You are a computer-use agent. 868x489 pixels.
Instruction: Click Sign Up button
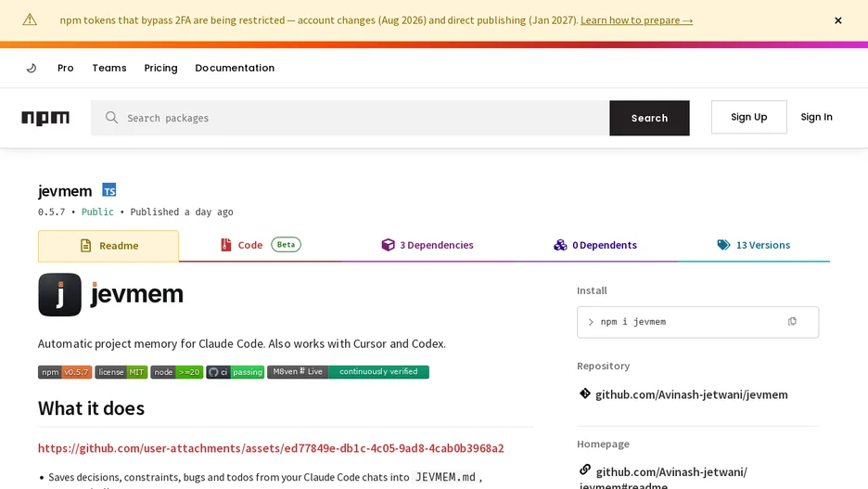[748, 117]
